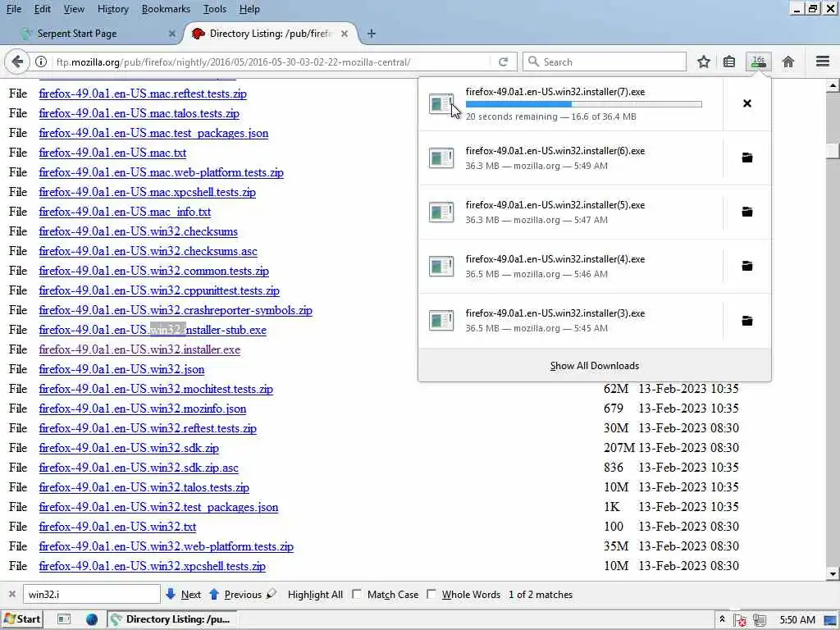Click the installer(7).exe file icon
Viewport: 840px width, 630px height.
pos(441,103)
